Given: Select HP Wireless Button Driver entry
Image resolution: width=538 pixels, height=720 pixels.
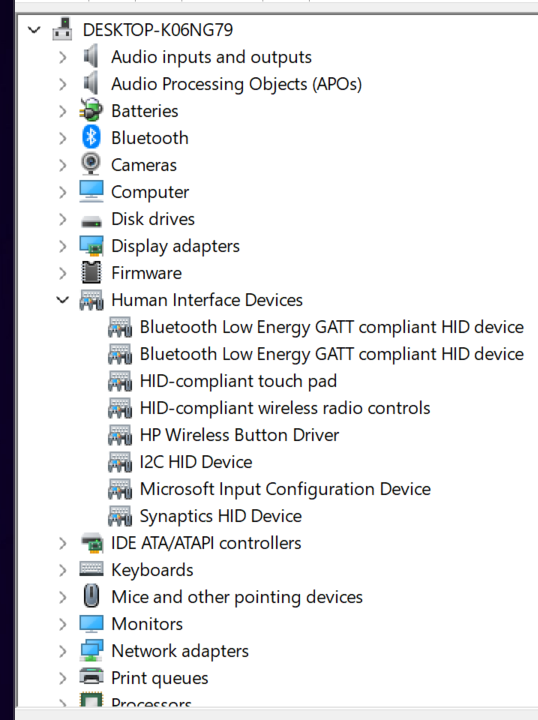Looking at the screenshot, I should tap(239, 435).
